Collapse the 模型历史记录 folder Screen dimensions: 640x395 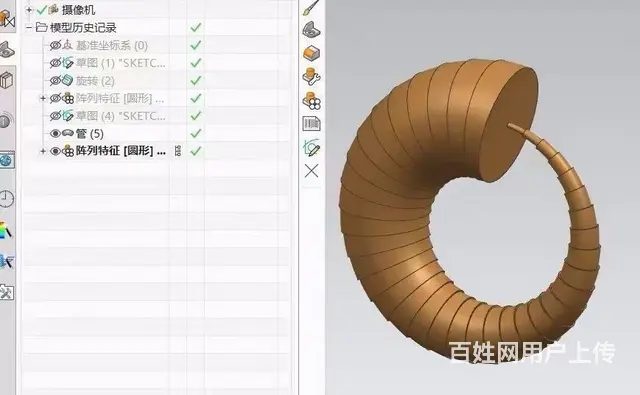pos(29,28)
